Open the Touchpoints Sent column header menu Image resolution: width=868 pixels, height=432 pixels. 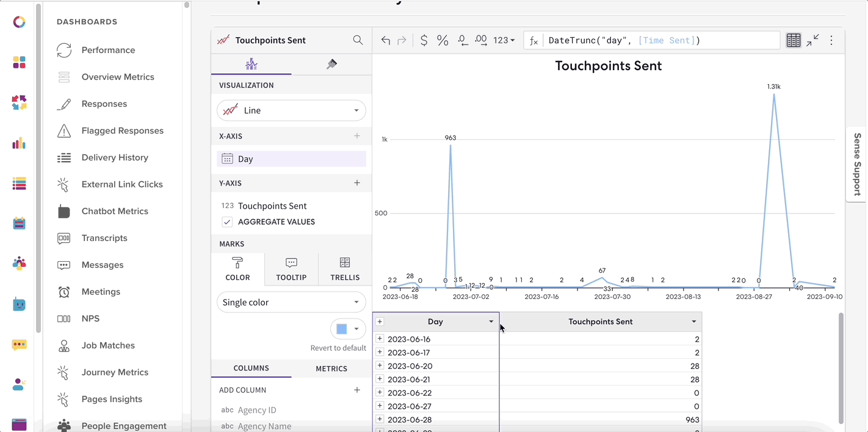[x=694, y=322]
